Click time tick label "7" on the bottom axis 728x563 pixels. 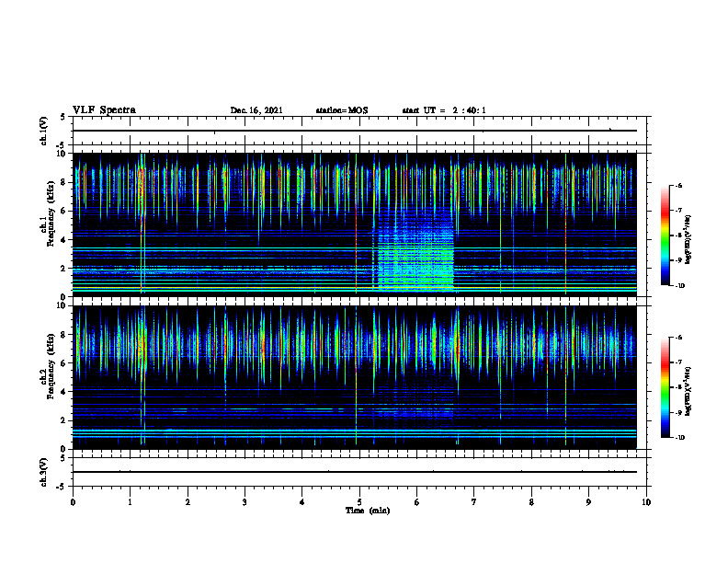pos(474,502)
